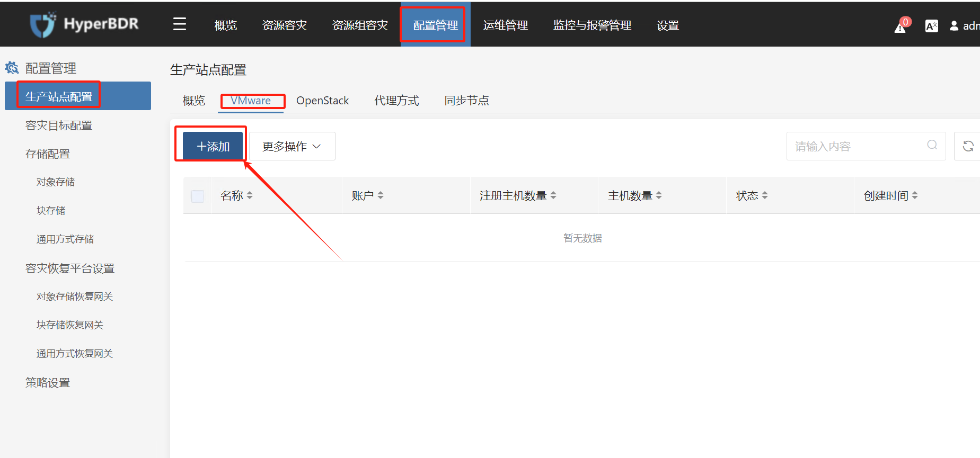980x458 pixels.
Task: Click the +添加 button
Action: [x=213, y=146]
